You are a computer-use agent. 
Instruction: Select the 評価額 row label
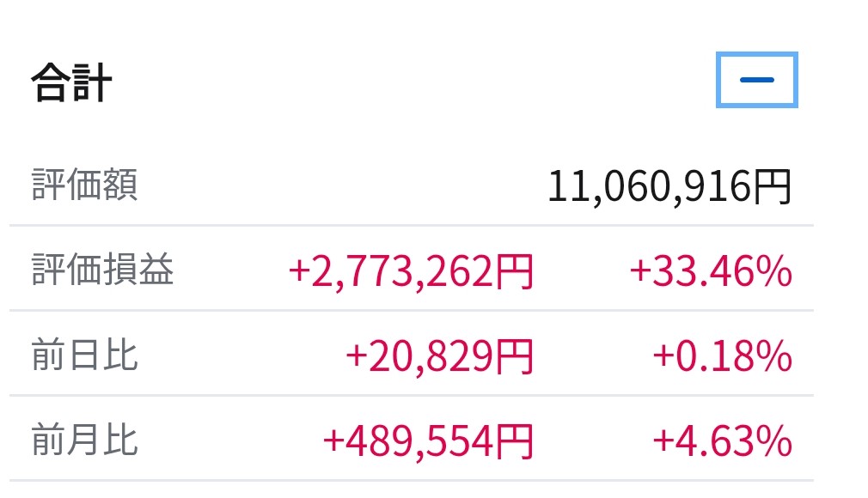(84, 185)
